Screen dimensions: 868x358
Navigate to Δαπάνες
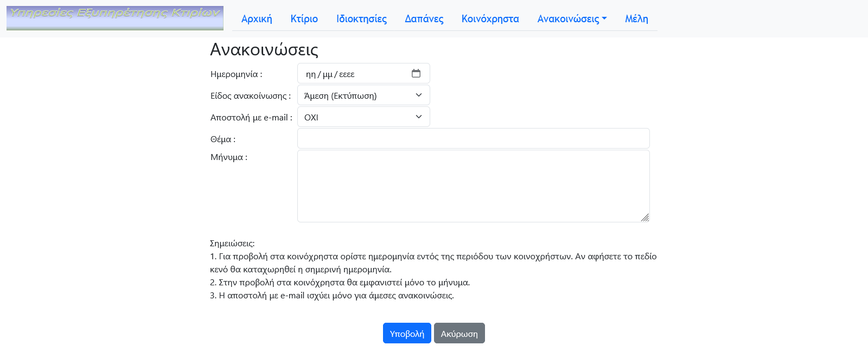pos(424,18)
